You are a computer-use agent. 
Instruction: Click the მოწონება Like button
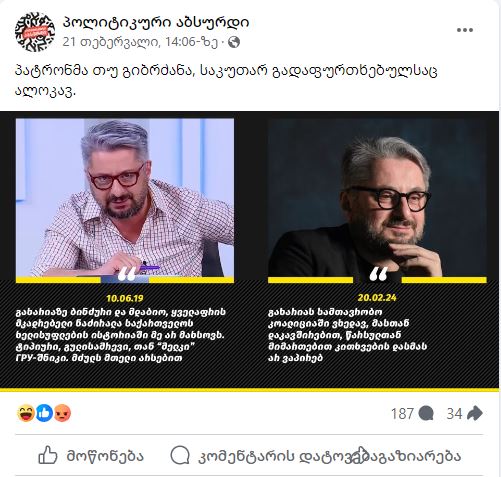(91, 455)
